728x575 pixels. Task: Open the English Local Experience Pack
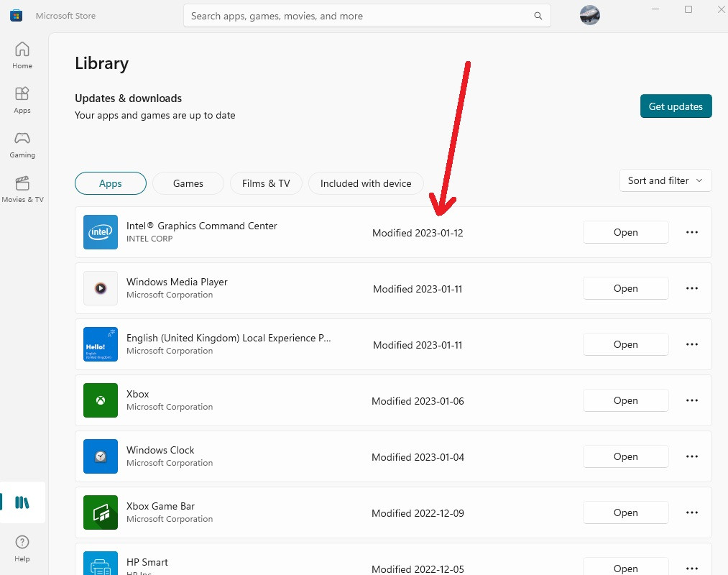click(x=625, y=344)
